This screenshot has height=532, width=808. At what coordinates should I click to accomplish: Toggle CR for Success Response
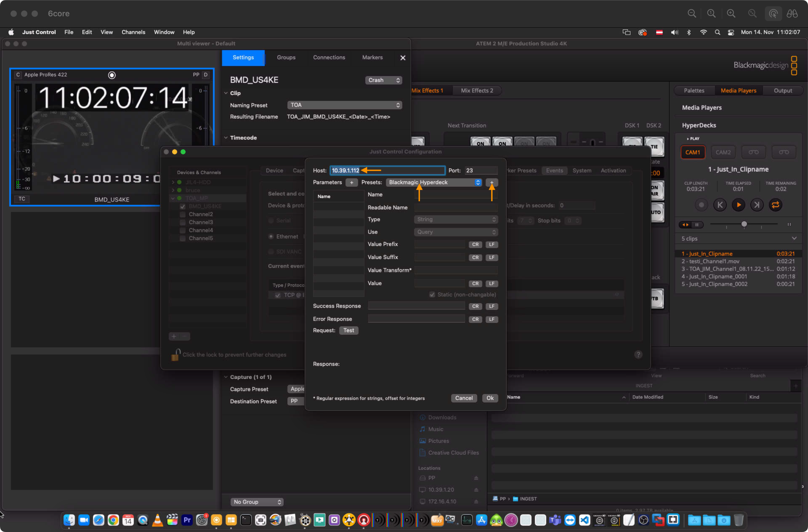click(475, 306)
